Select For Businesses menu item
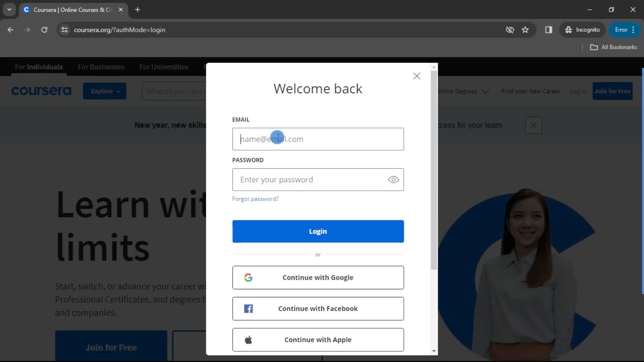 101,67
